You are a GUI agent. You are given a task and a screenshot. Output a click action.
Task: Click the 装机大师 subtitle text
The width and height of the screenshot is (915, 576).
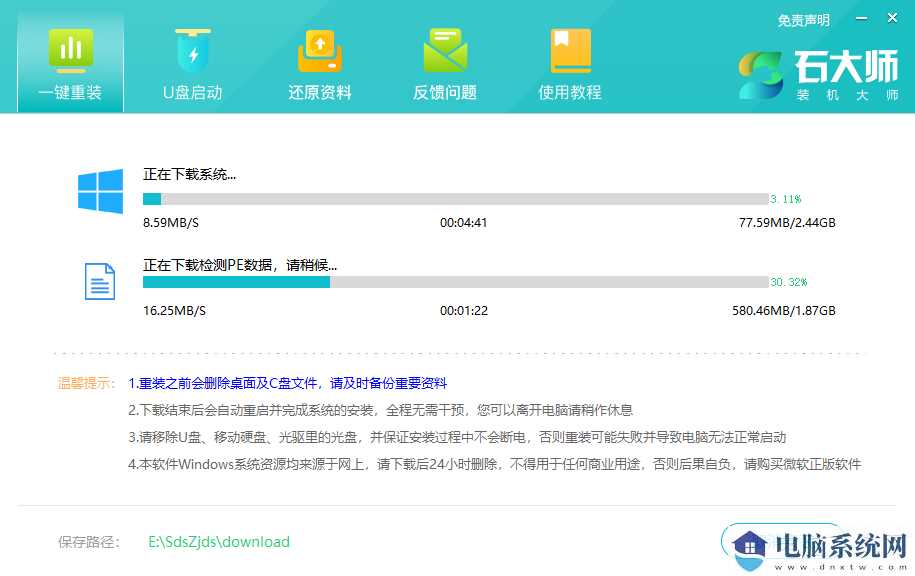(x=847, y=95)
